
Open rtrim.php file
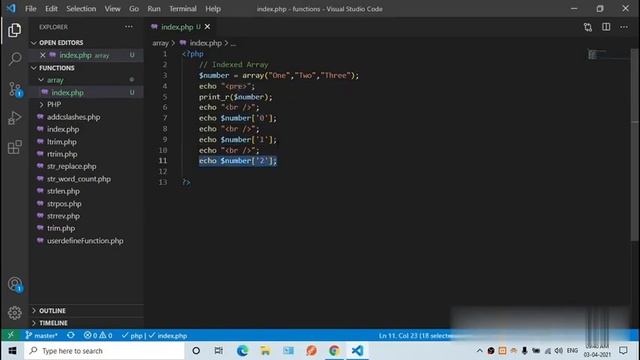(62, 154)
